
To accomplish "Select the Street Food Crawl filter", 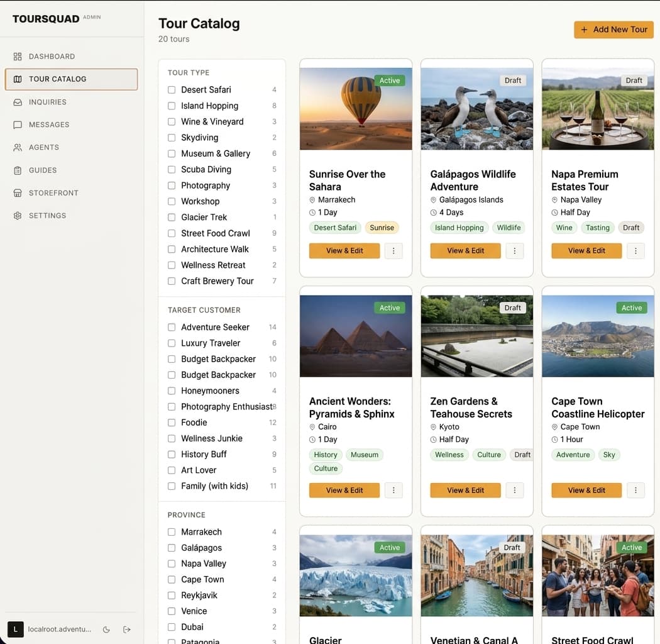I will [x=172, y=233].
